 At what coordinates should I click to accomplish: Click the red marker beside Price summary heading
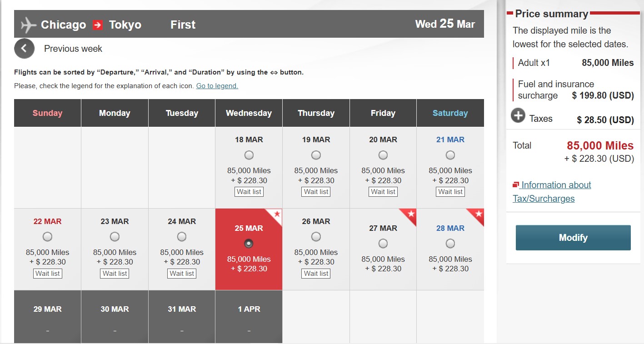[510, 14]
